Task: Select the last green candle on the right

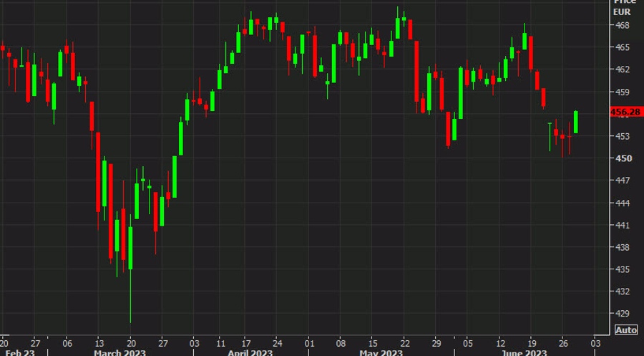Action: (x=576, y=122)
